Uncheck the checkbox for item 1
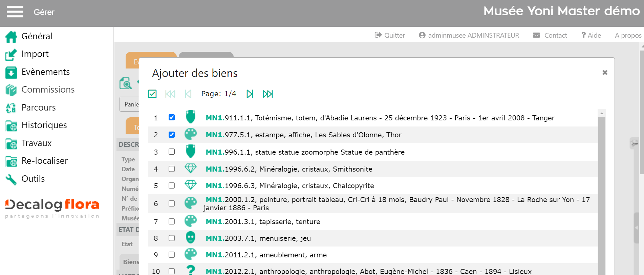This screenshot has height=275, width=644. tap(172, 117)
